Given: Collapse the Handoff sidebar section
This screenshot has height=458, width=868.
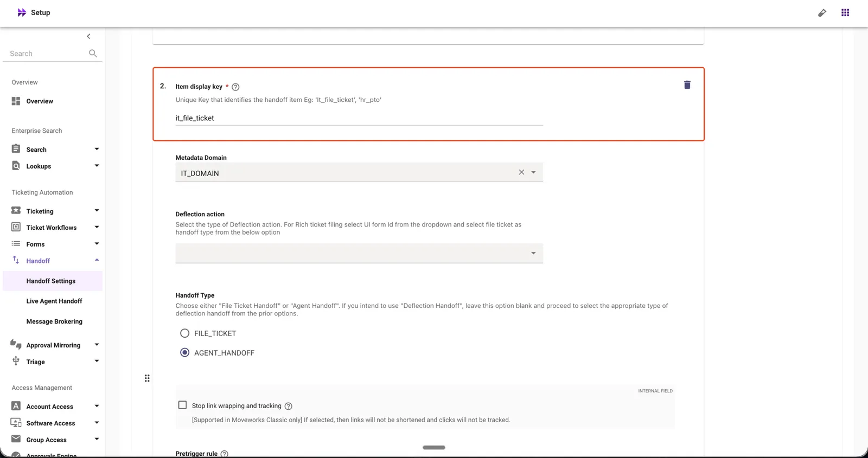Looking at the screenshot, I should coord(97,260).
